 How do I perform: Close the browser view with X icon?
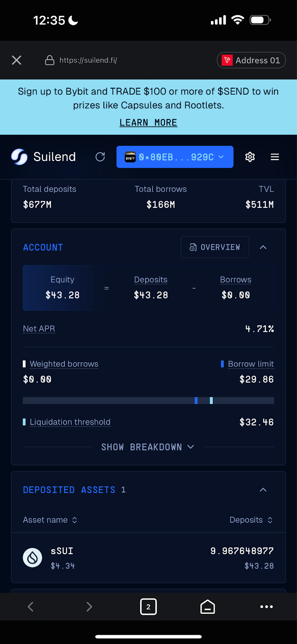tap(16, 60)
